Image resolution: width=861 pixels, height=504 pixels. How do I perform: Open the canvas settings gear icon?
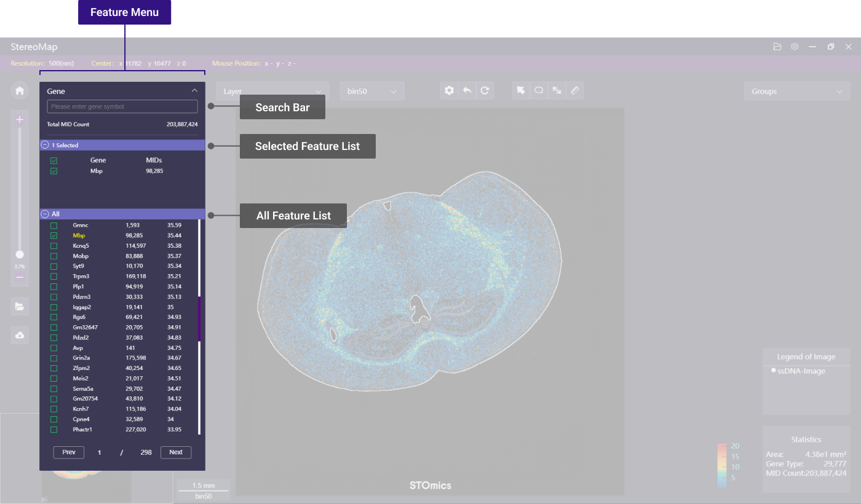[x=450, y=91]
